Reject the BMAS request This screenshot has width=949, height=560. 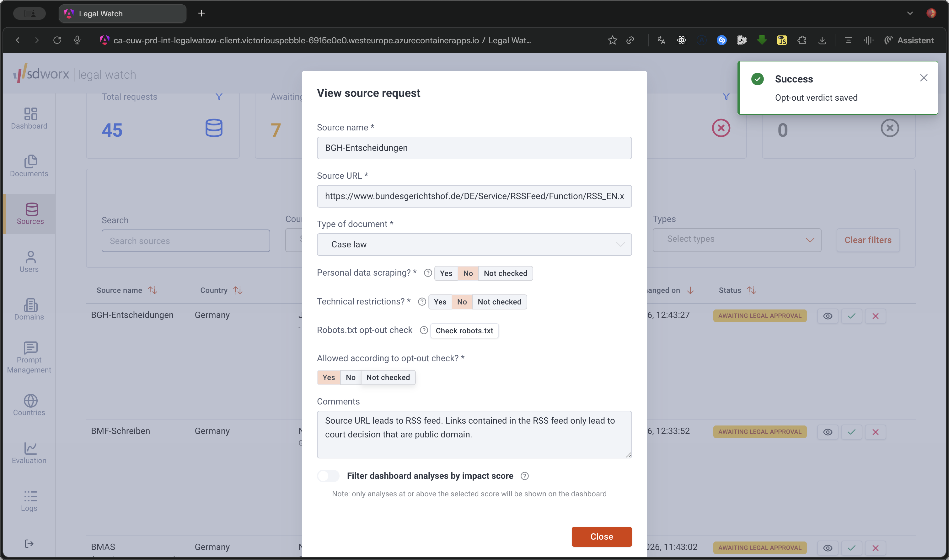click(875, 548)
